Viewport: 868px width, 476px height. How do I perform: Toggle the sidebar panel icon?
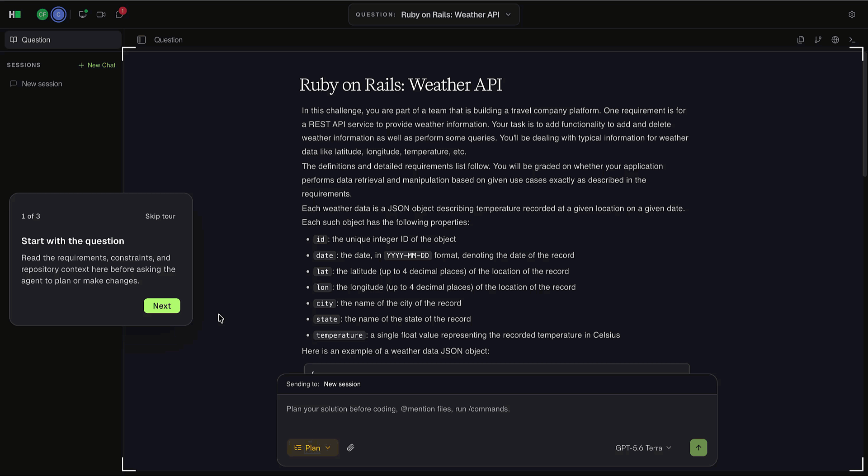tap(142, 40)
